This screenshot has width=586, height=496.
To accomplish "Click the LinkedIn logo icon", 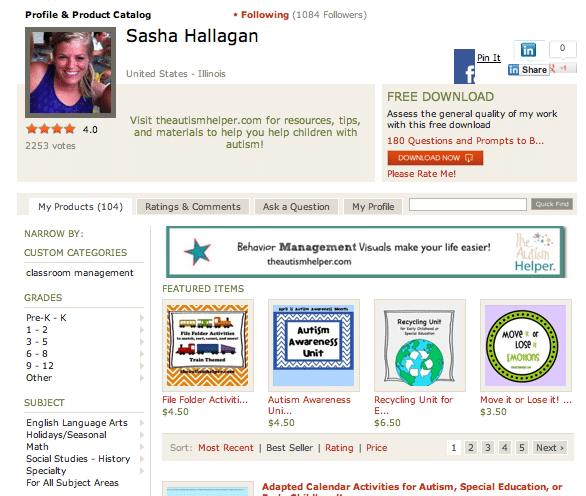I will [x=528, y=50].
